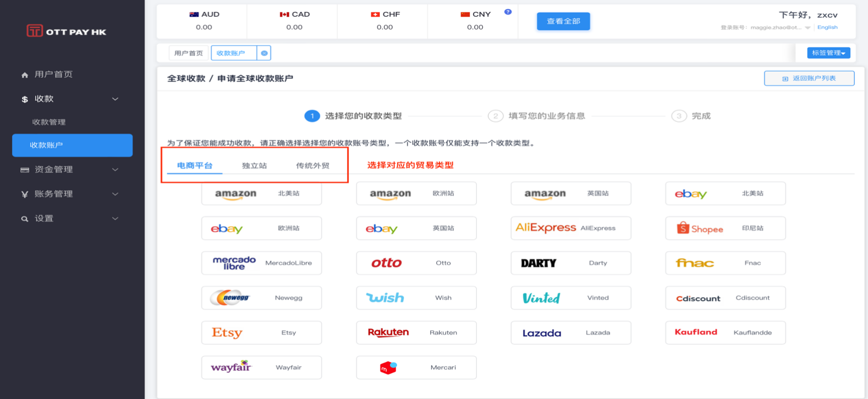
Task: Pick the Wayfair platform card
Action: click(261, 368)
